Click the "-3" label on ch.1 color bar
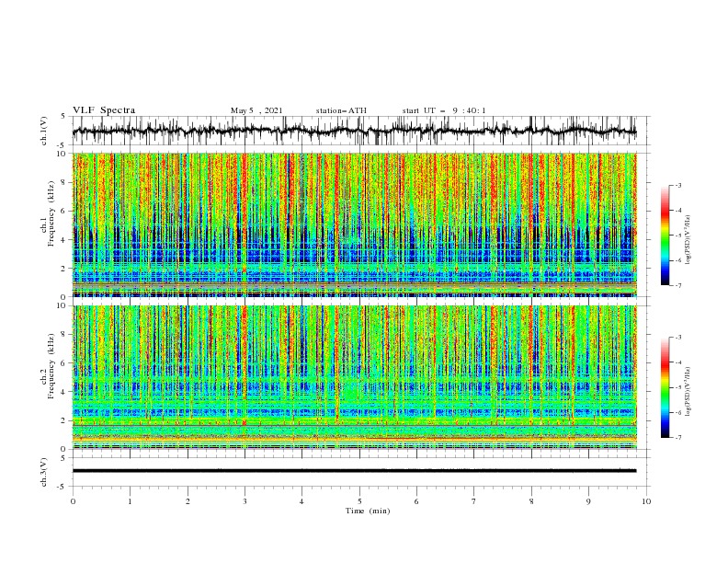728x563 pixels. [677, 185]
